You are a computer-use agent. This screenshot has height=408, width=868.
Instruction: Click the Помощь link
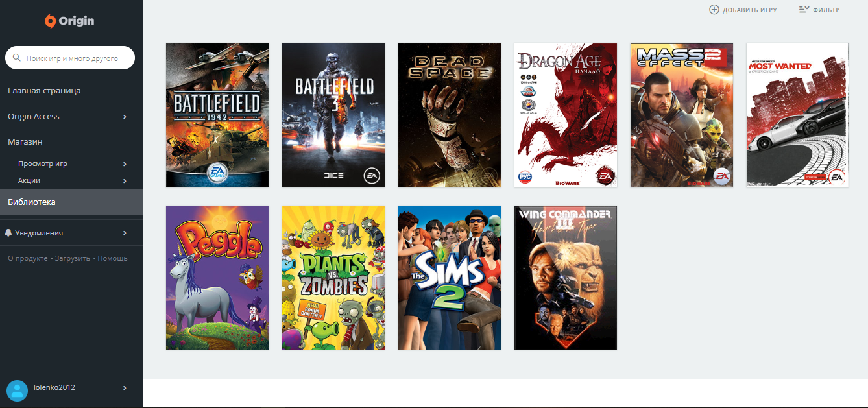click(113, 258)
